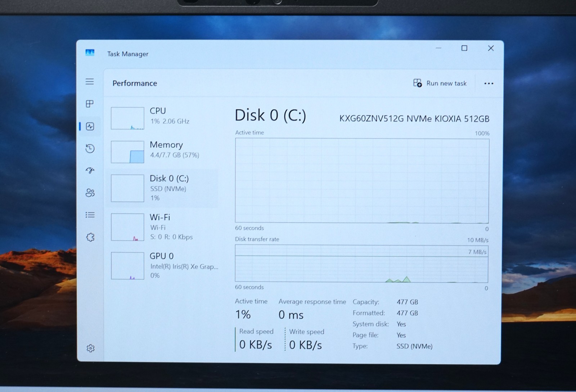Select the Performance page icon in sidebar
Screen dimensions: 576x392
tap(90, 126)
